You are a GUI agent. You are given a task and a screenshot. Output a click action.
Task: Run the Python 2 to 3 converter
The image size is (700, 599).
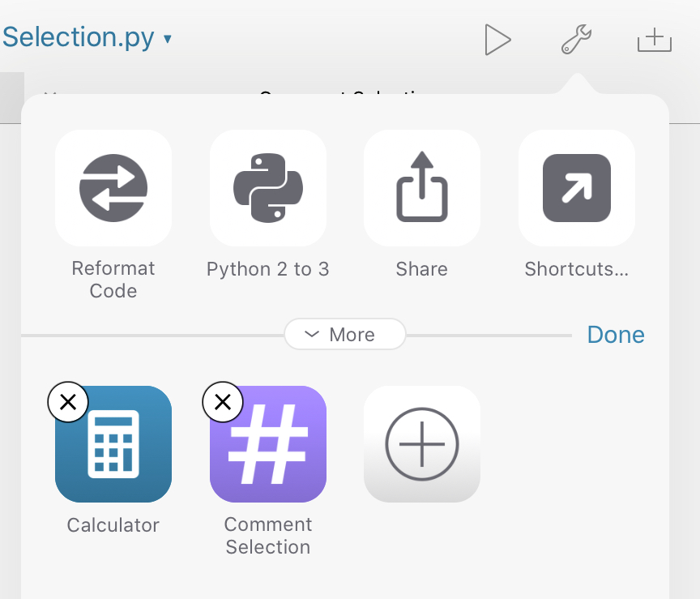click(267, 188)
